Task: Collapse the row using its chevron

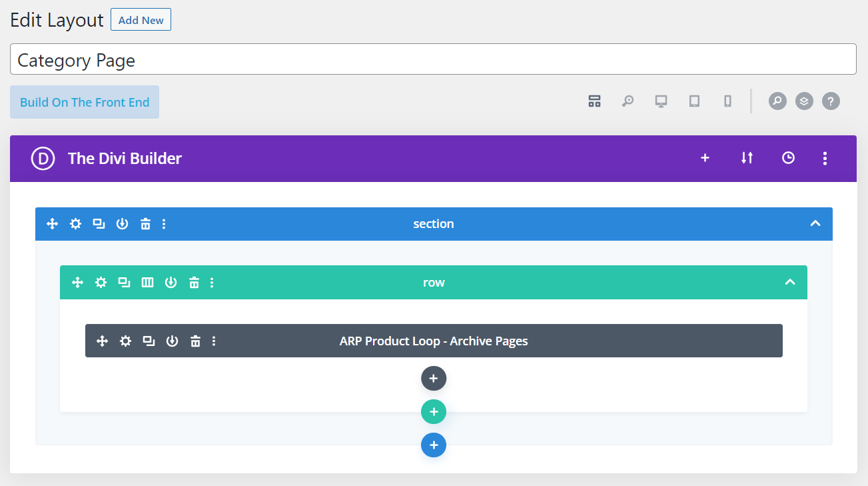Action: [790, 283]
